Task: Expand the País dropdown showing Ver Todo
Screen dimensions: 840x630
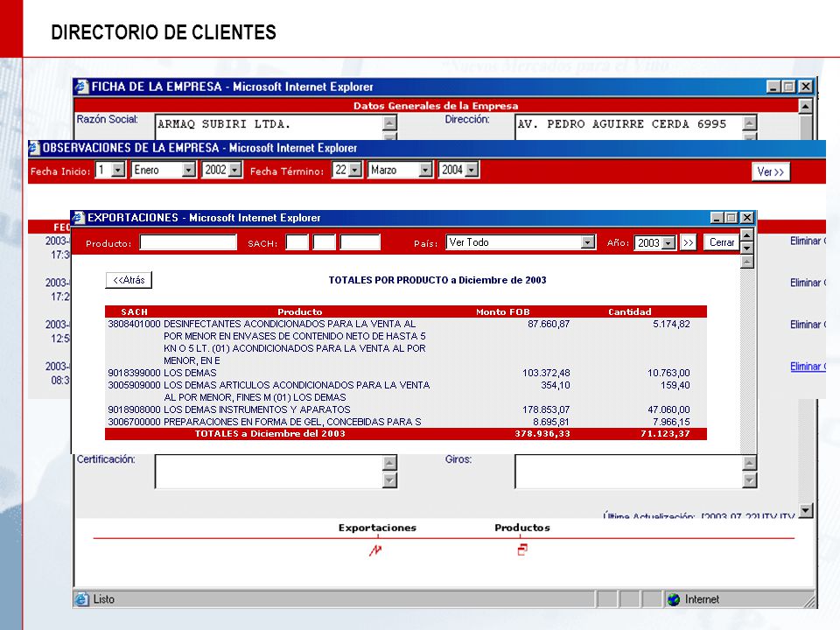Action: tap(588, 242)
